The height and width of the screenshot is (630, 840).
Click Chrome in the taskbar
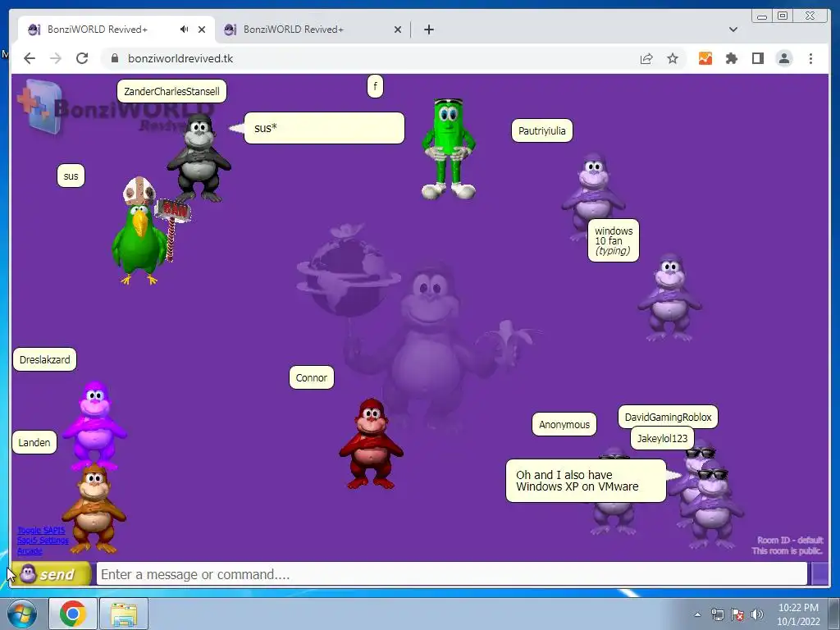[73, 614]
